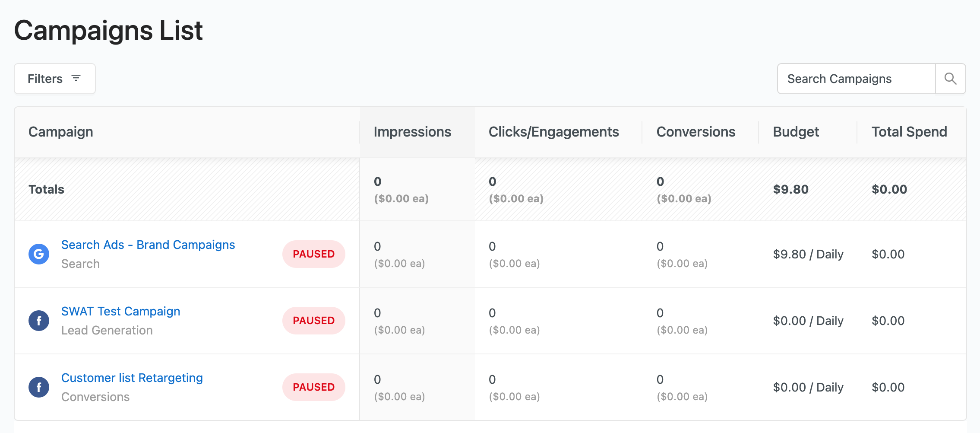Click the magnifying glass search icon

(950, 79)
